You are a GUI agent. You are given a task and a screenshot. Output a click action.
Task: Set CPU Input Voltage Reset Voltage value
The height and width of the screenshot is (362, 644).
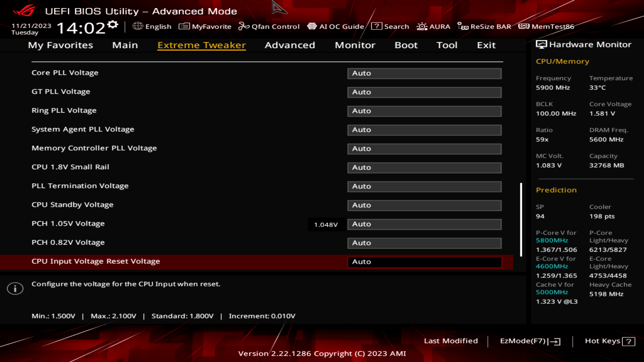pos(424,262)
